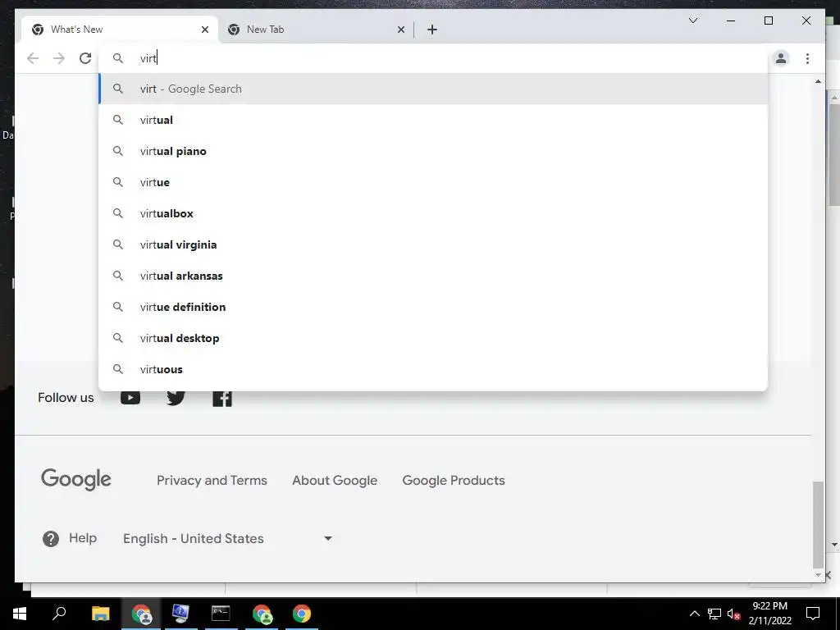Viewport: 840px width, 630px height.
Task: Open the YouTube follow icon
Action: pyautogui.click(x=130, y=398)
